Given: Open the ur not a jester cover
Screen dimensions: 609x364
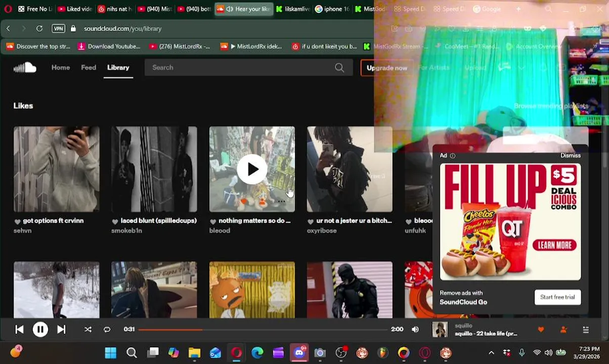Looking at the screenshot, I should click(x=350, y=169).
